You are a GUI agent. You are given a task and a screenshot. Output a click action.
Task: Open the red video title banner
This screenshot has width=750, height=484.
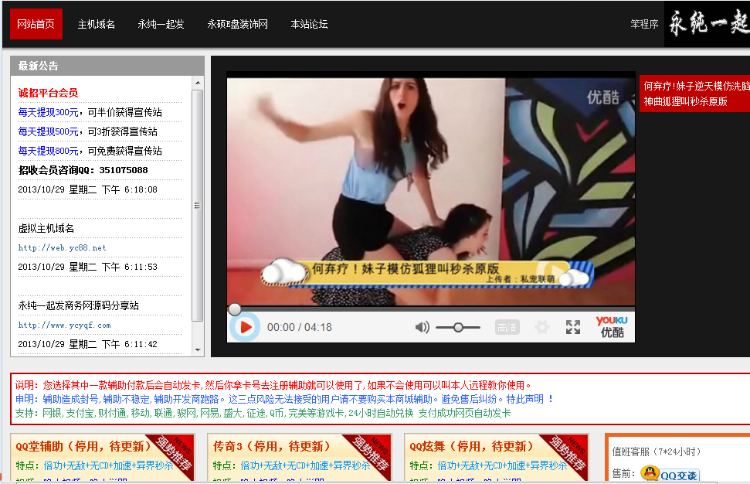coord(695,94)
